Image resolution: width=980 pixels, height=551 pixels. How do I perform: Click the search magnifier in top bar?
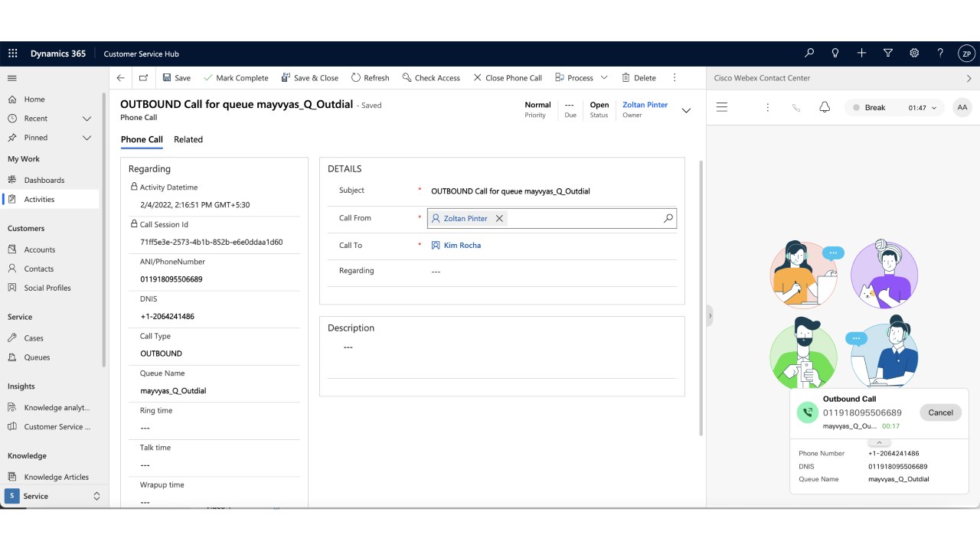pyautogui.click(x=809, y=53)
